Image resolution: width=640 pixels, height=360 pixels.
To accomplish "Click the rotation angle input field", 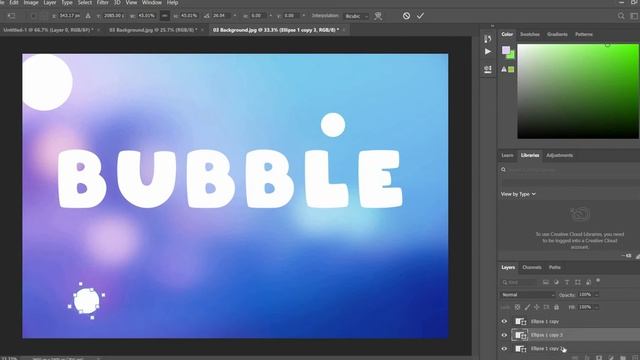I will pyautogui.click(x=221, y=16).
